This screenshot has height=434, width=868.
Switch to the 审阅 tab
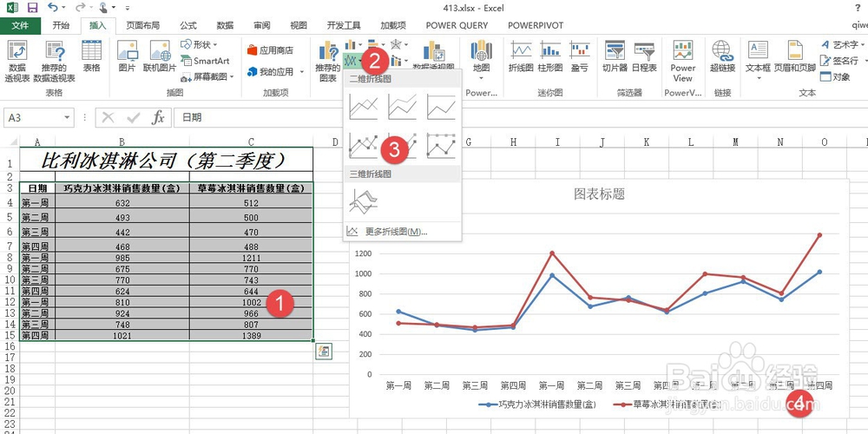pos(262,25)
